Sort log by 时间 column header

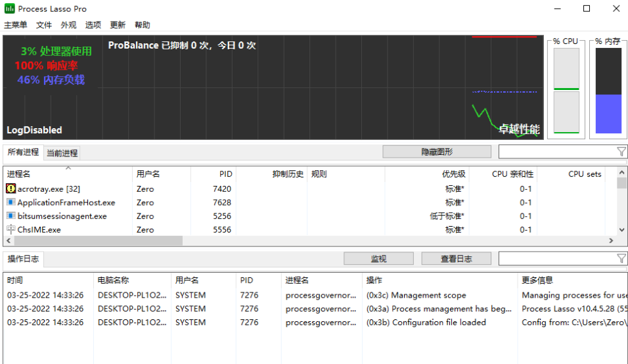[49, 281]
